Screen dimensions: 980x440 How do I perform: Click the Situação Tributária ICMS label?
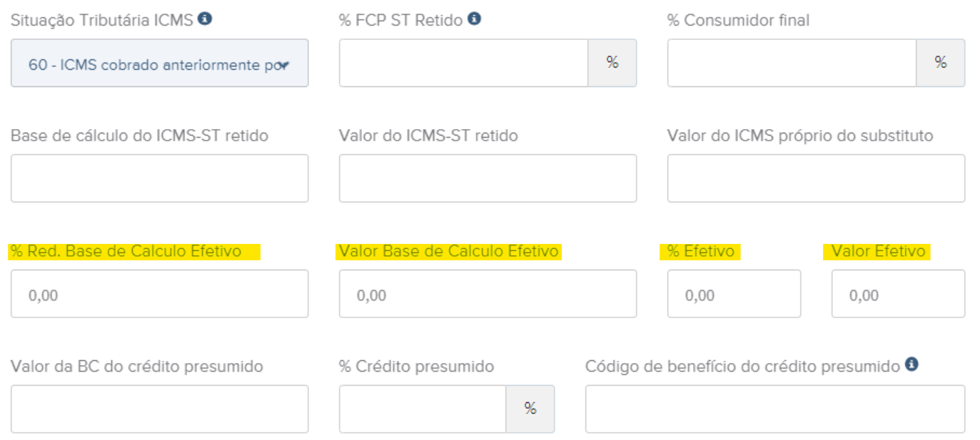101,20
